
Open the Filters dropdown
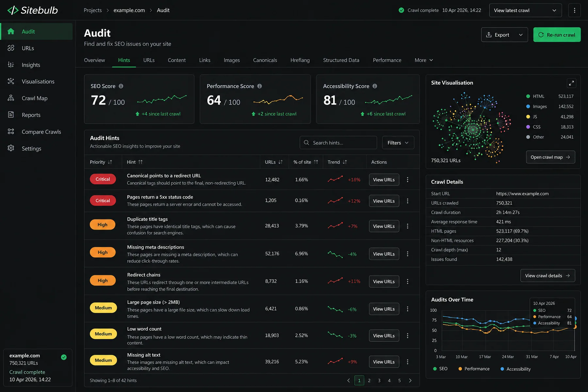[x=398, y=143]
